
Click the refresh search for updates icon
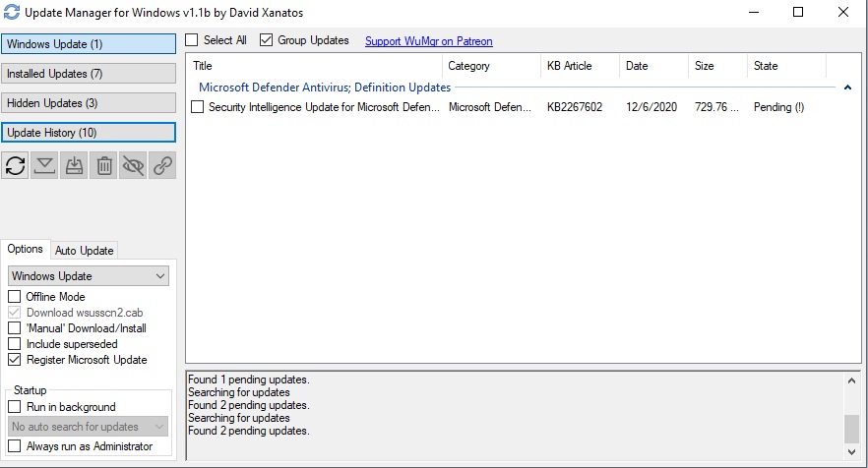pos(16,165)
